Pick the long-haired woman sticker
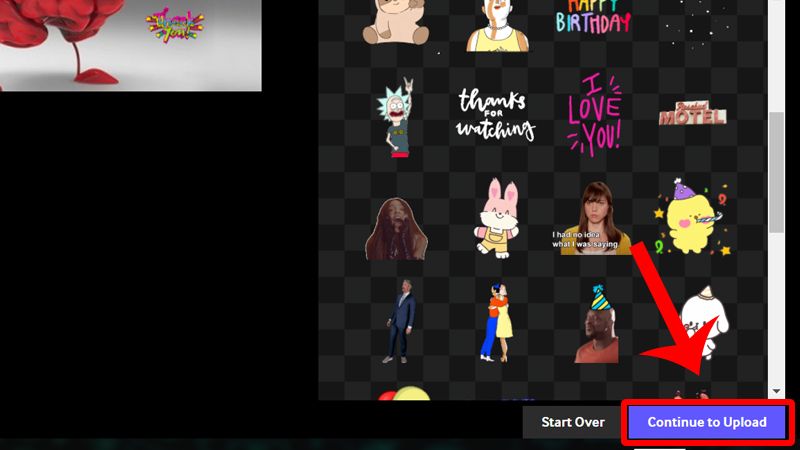Image resolution: width=800 pixels, height=450 pixels. point(397,227)
